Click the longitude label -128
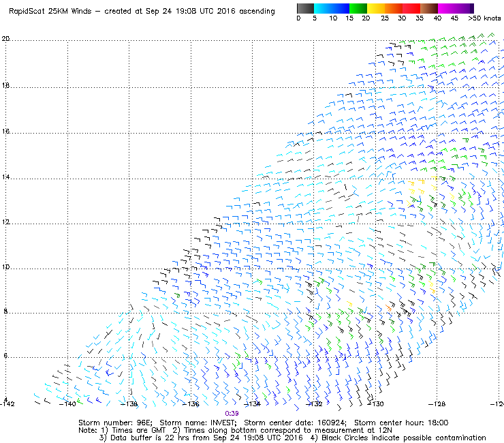 [x=437, y=403]
